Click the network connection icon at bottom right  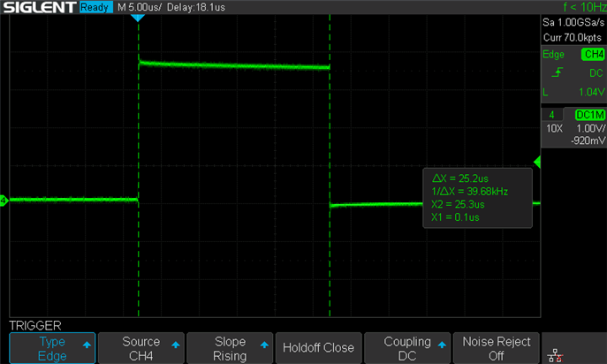[555, 348]
